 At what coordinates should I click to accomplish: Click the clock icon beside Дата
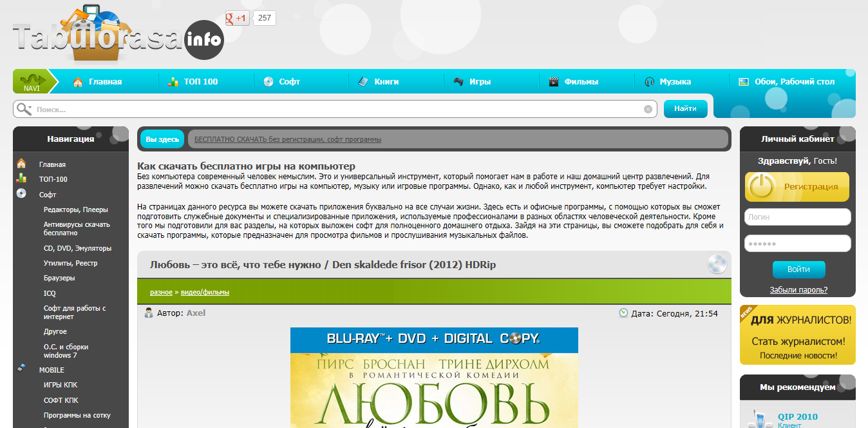pyautogui.click(x=623, y=313)
